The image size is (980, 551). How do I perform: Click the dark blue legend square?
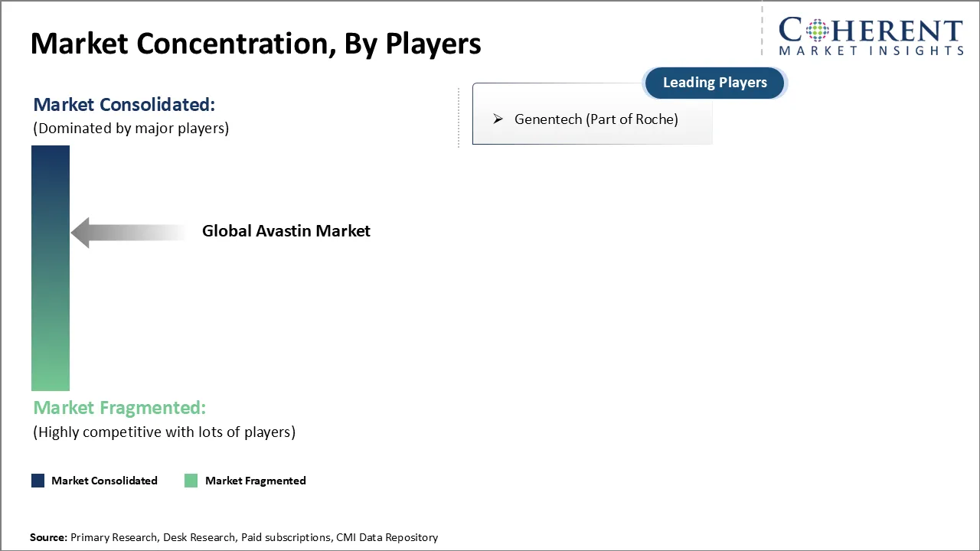pos(38,481)
